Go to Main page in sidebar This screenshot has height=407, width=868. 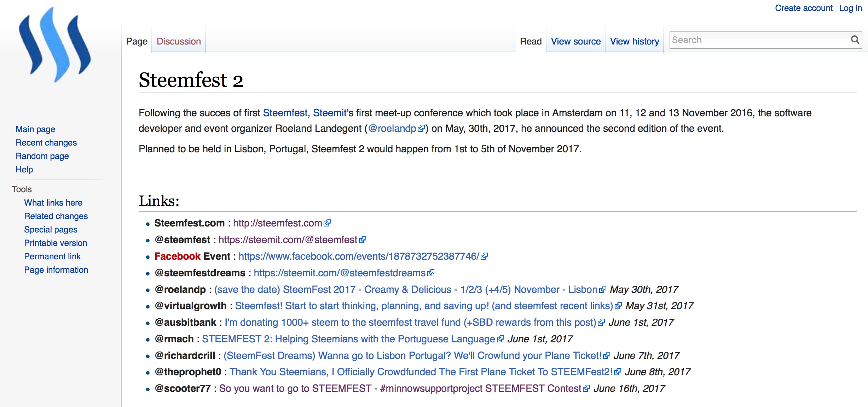click(x=35, y=129)
